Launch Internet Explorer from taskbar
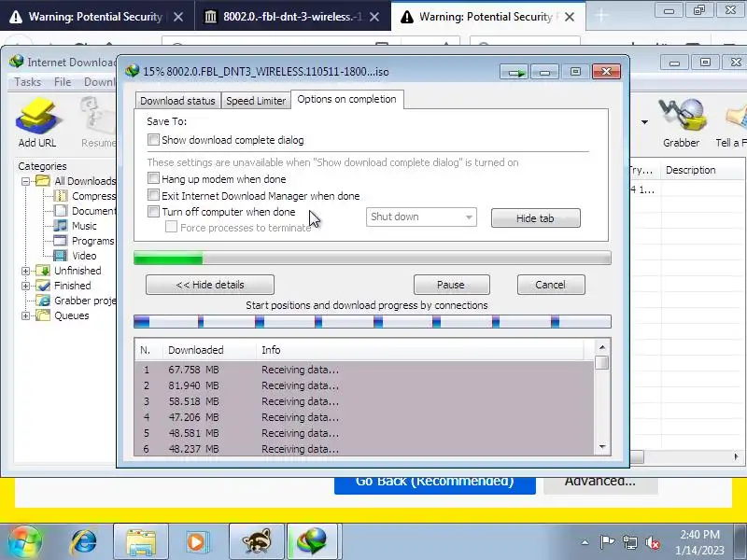 pyautogui.click(x=84, y=542)
